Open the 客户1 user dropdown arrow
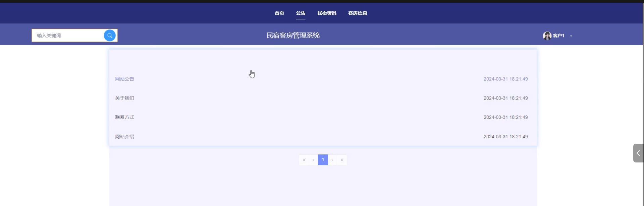 (571, 36)
